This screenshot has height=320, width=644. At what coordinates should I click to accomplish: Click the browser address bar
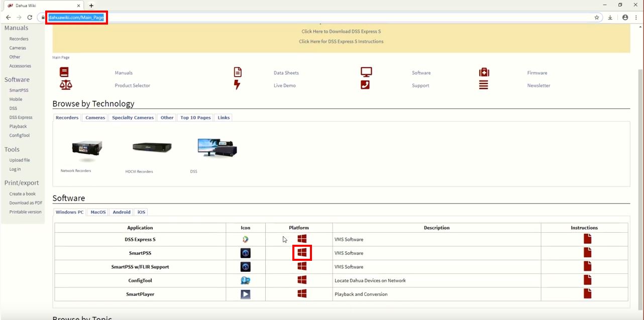point(319,17)
